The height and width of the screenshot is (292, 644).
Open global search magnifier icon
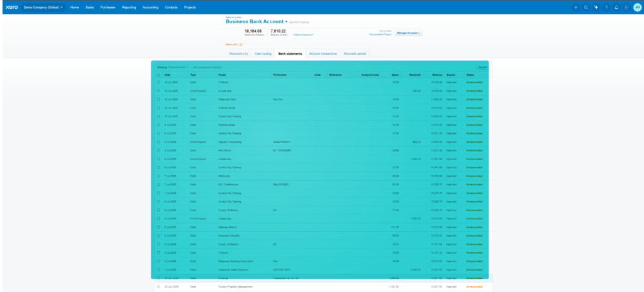[x=586, y=7]
